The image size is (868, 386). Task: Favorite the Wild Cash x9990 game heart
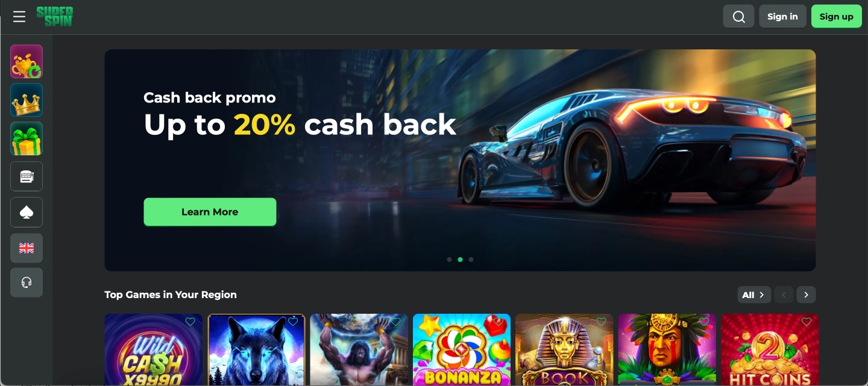(190, 322)
